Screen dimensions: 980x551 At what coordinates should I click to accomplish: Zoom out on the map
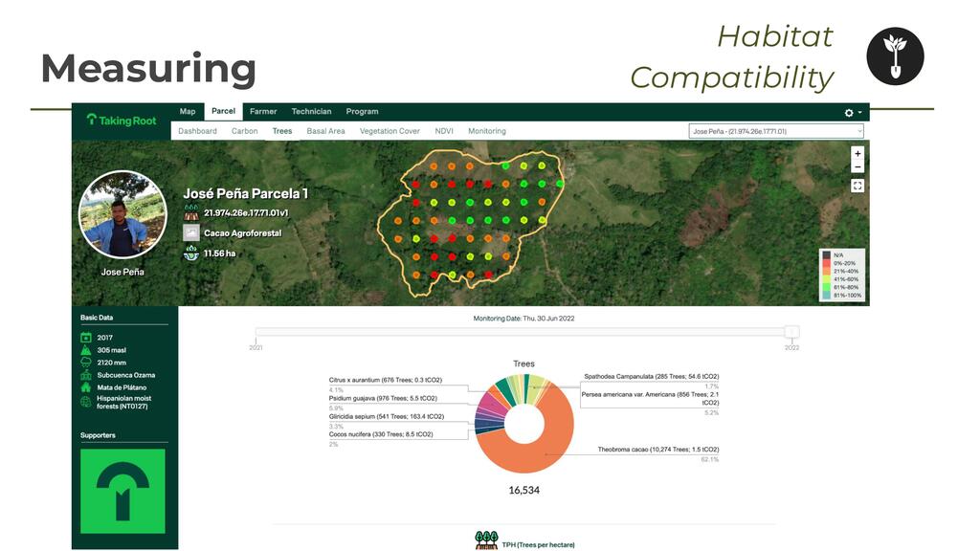[857, 167]
